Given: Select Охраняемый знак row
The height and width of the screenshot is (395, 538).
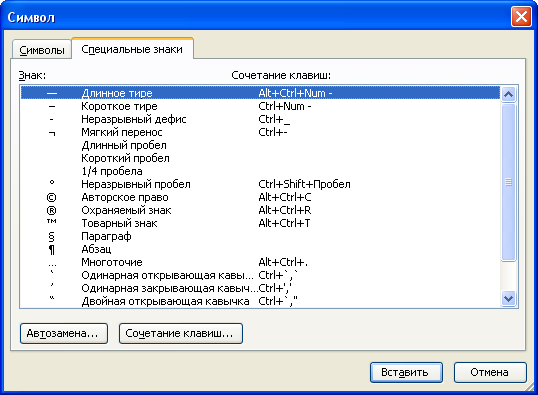Looking at the screenshot, I should pos(260,210).
